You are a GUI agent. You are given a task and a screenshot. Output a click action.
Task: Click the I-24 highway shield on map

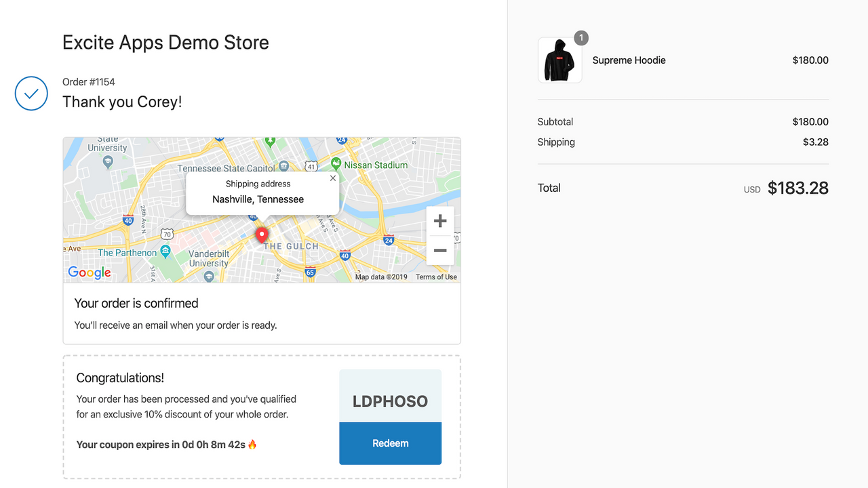[x=389, y=240]
